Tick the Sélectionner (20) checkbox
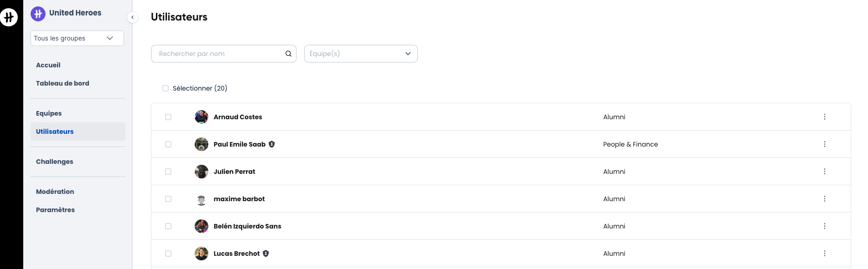The width and height of the screenshot is (868, 269). click(x=165, y=88)
